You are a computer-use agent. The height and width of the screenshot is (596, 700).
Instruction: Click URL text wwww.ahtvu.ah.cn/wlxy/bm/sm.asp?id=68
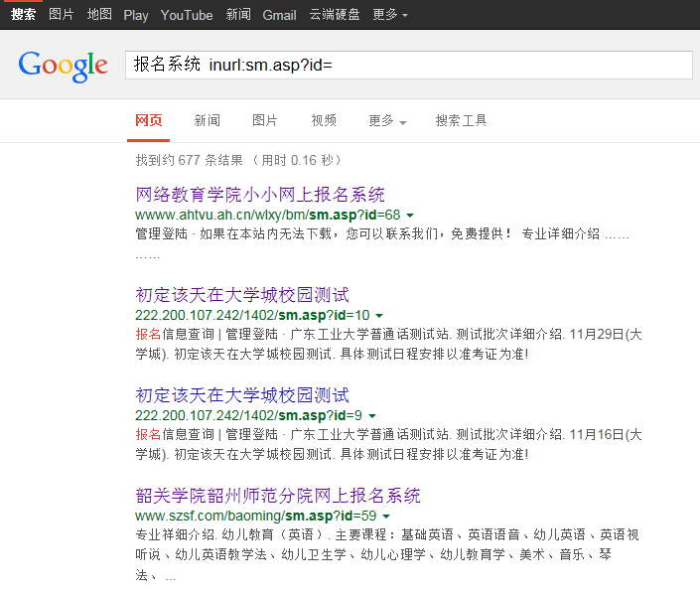point(268,215)
